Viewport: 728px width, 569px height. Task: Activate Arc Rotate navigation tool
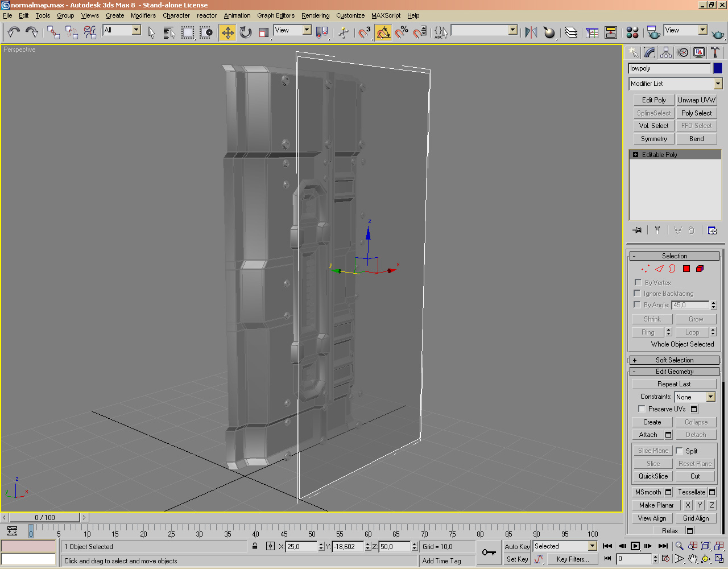coord(705,559)
